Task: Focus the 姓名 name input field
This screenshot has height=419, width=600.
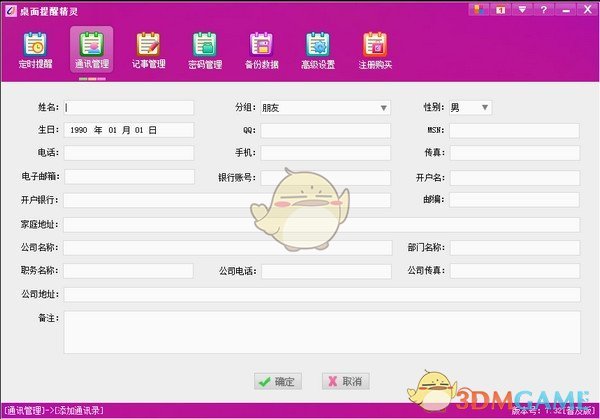Action: pyautogui.click(x=128, y=108)
